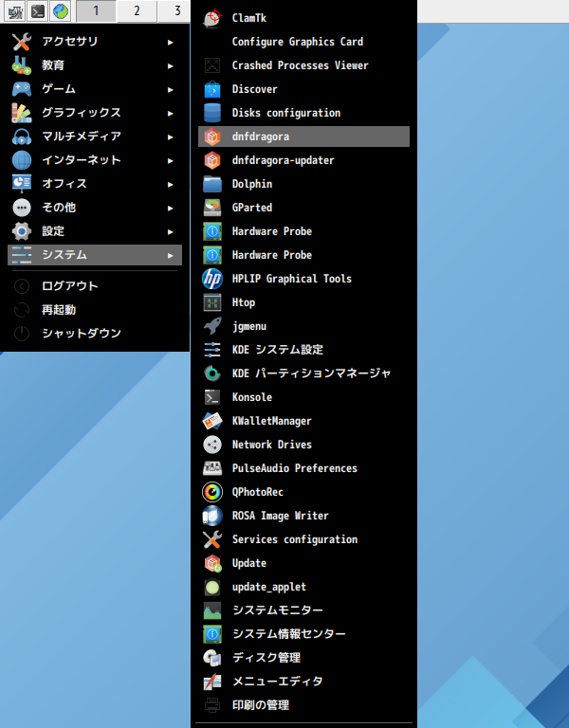Viewport: 569px width, 728px height.
Task: Click the ROSA Image Writer icon
Action: pyautogui.click(x=212, y=516)
